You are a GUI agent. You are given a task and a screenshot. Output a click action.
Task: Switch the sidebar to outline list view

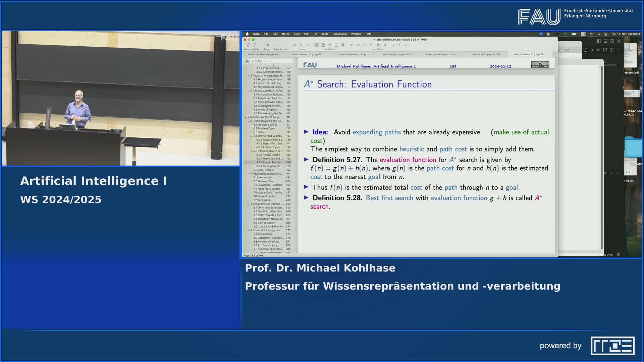pos(253,61)
